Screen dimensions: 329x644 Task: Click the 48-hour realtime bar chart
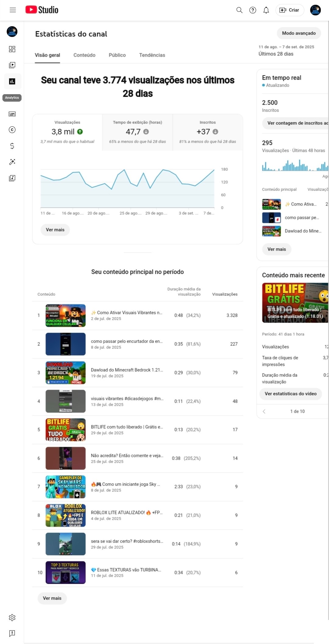[295, 165]
